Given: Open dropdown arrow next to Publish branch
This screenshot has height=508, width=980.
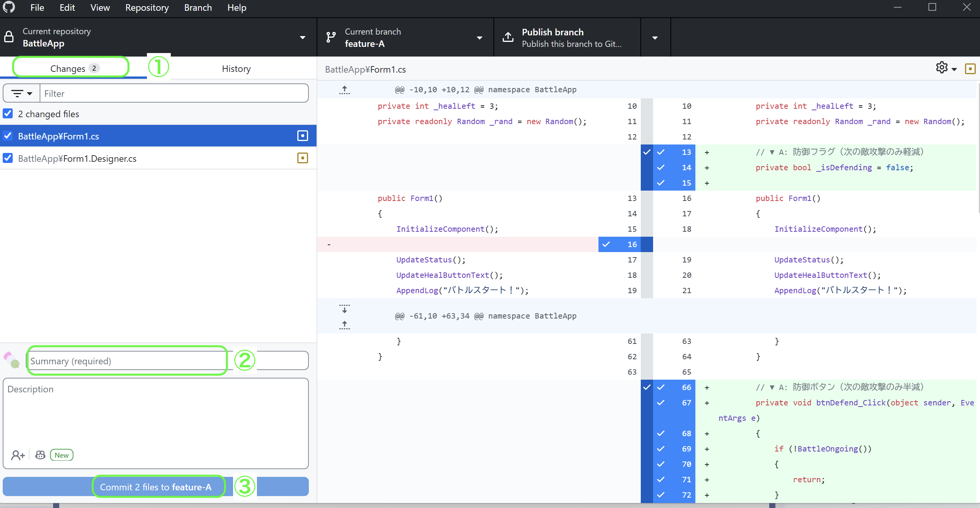Looking at the screenshot, I should click(x=655, y=37).
